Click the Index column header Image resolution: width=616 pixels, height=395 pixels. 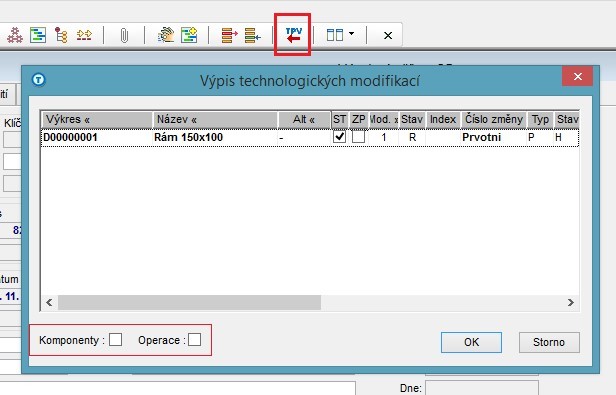(x=443, y=119)
